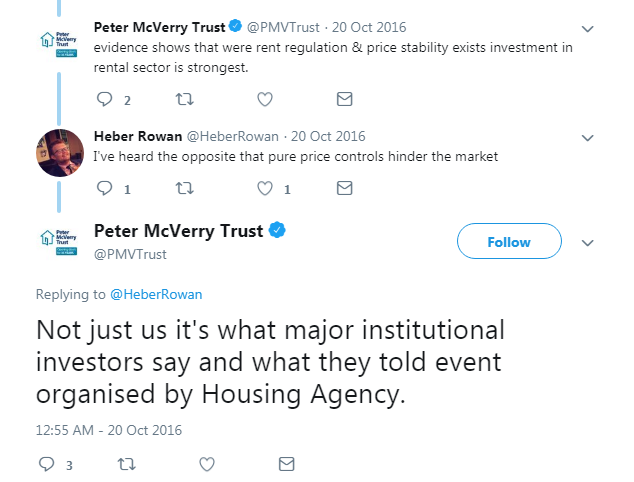Retweet Heber Rowan's tweet
This screenshot has width=634, height=482.
tap(184, 188)
